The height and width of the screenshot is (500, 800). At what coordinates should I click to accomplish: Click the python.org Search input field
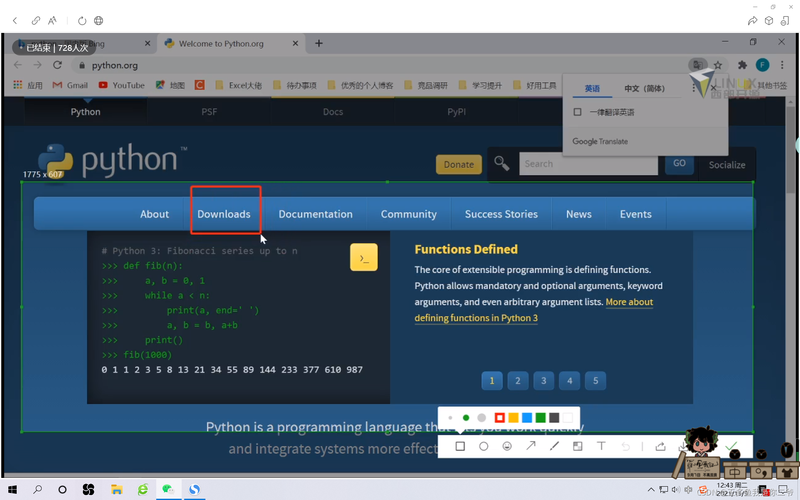pos(588,164)
